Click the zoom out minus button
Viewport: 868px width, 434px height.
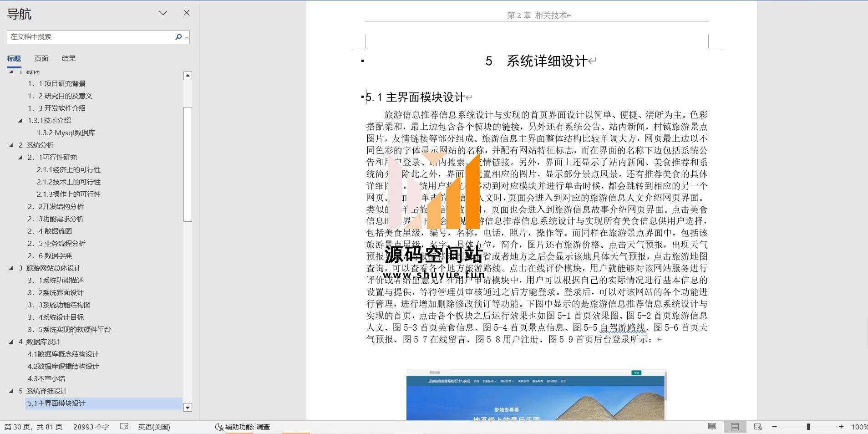click(774, 427)
